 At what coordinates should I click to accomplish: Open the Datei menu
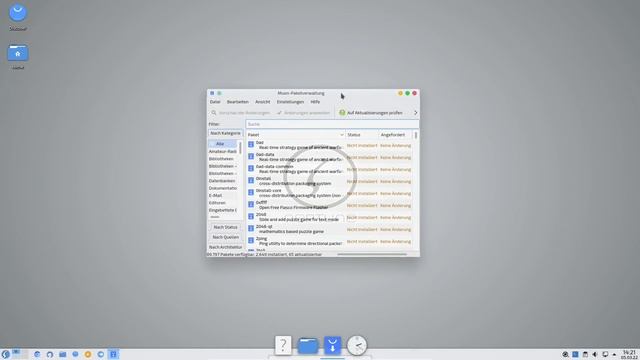[x=215, y=102]
